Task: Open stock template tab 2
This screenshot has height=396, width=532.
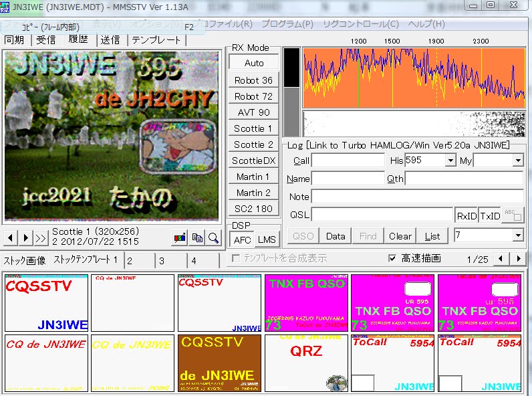Action: point(139,261)
